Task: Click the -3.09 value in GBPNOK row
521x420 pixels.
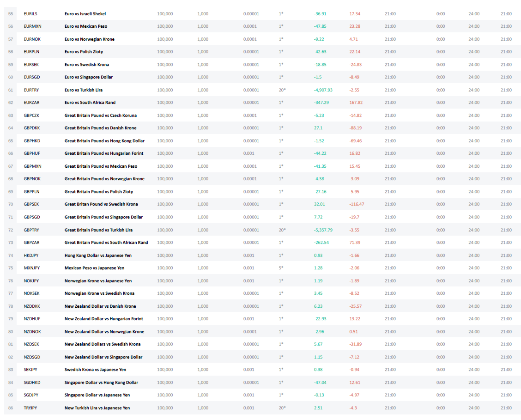Action: [x=354, y=179]
